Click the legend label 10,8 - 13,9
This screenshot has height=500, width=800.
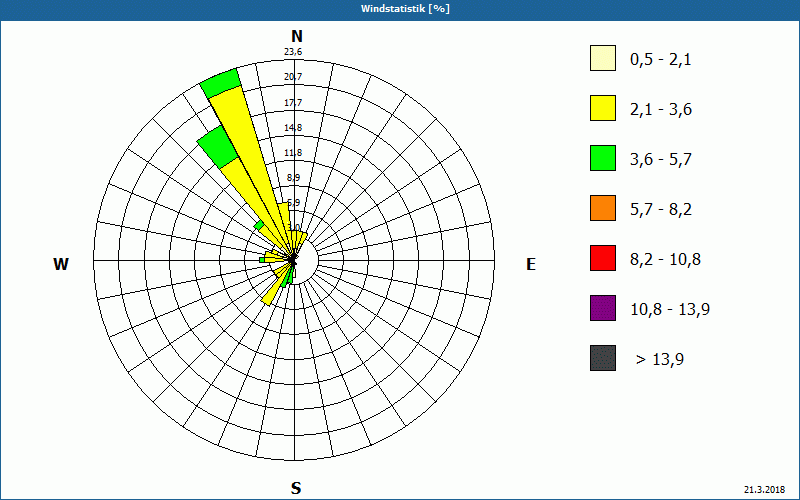670,310
